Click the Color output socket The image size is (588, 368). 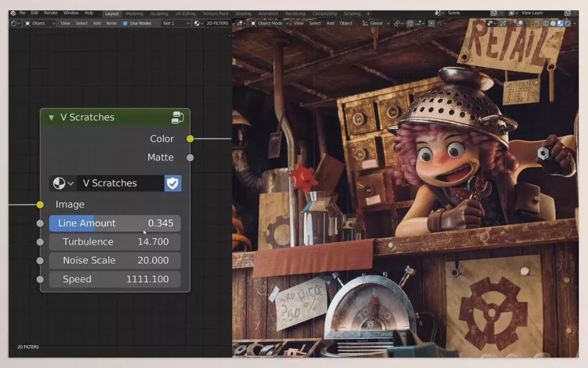pos(190,138)
